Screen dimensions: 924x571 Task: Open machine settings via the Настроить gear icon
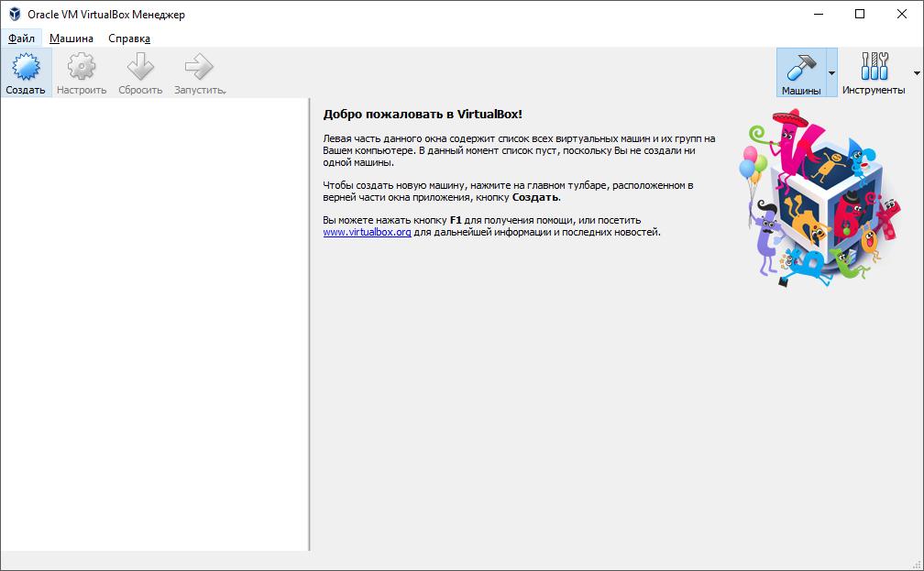pyautogui.click(x=82, y=66)
